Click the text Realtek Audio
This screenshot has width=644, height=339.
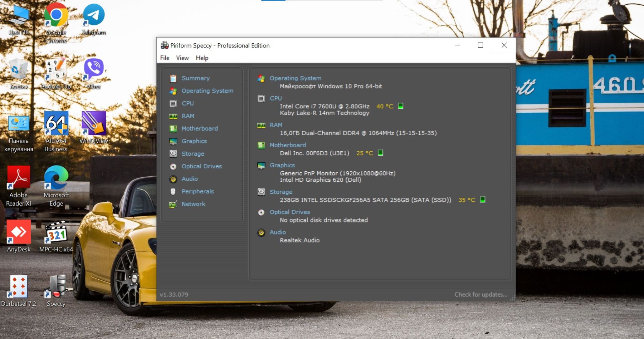point(300,240)
